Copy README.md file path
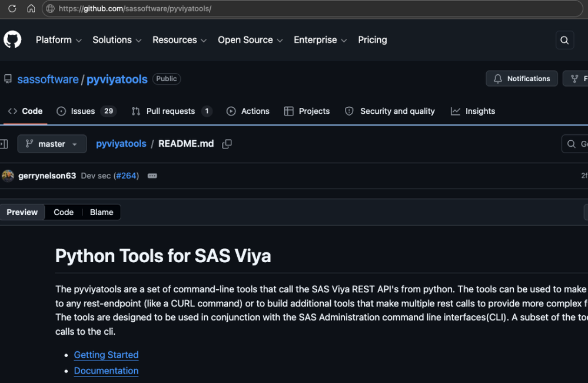 (x=227, y=144)
